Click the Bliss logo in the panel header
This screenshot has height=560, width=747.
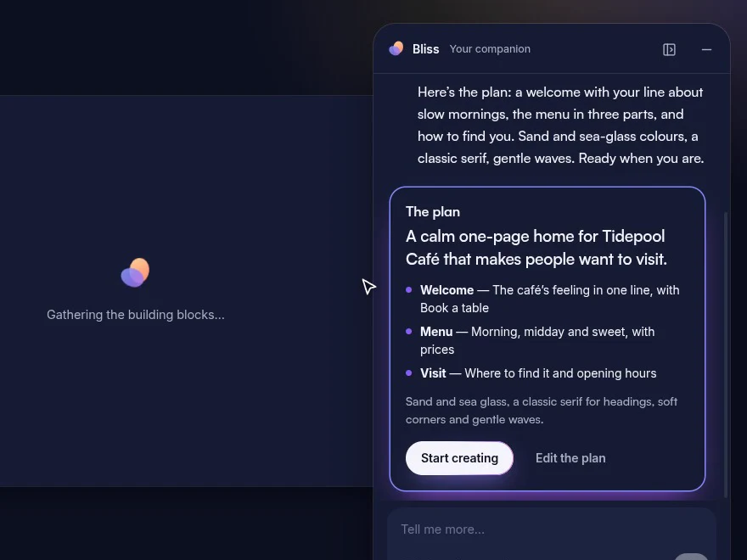396,48
